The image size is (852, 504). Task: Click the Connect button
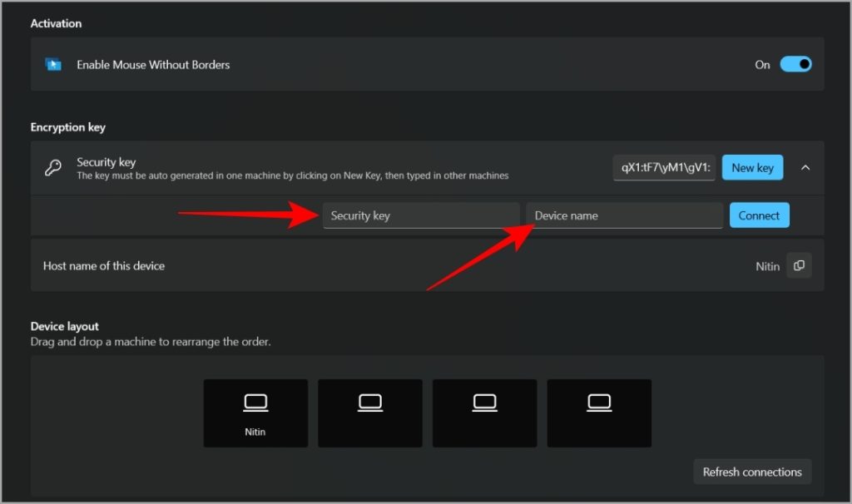pos(759,215)
